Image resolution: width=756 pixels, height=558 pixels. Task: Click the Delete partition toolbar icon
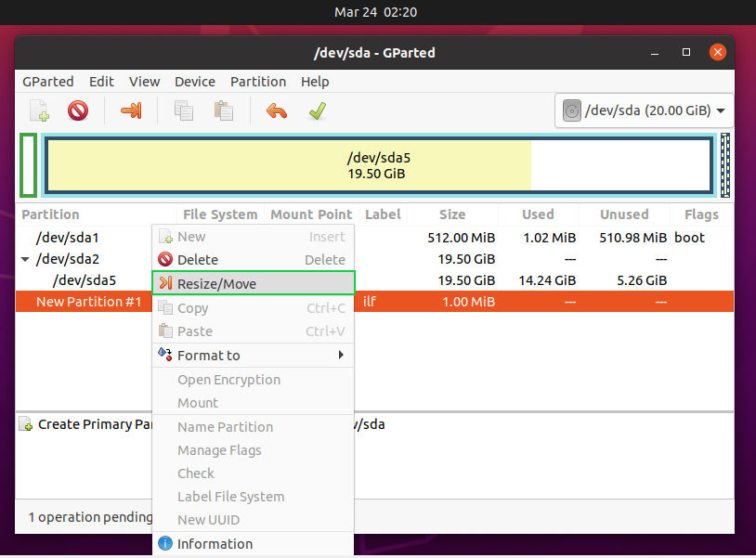click(x=78, y=110)
